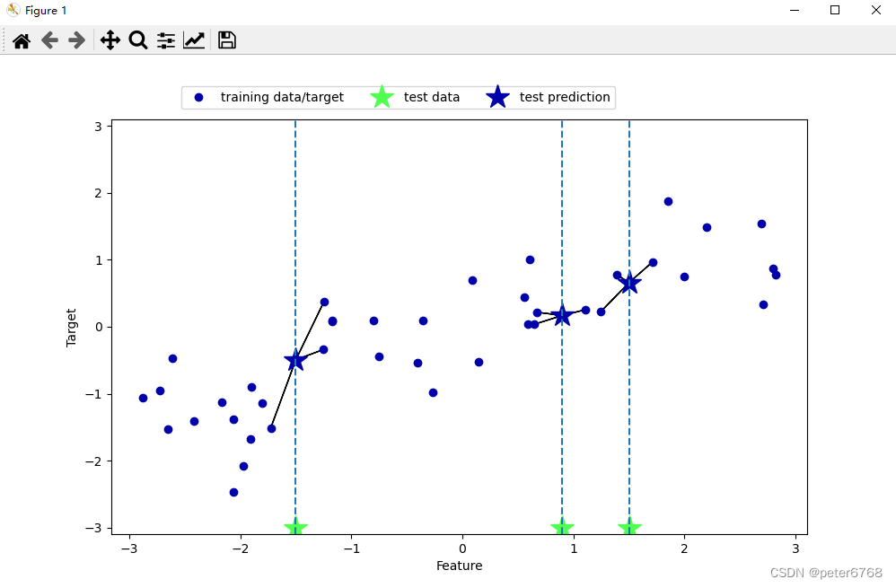Click the highest data point near x=1.85

tap(668, 202)
